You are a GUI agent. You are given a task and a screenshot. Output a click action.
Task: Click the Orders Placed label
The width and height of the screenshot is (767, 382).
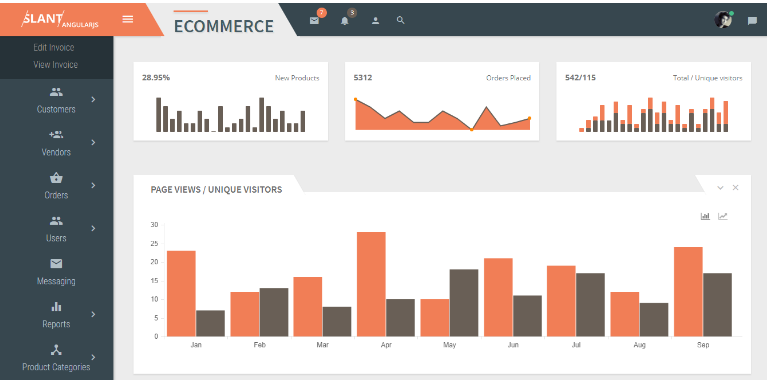(x=508, y=78)
